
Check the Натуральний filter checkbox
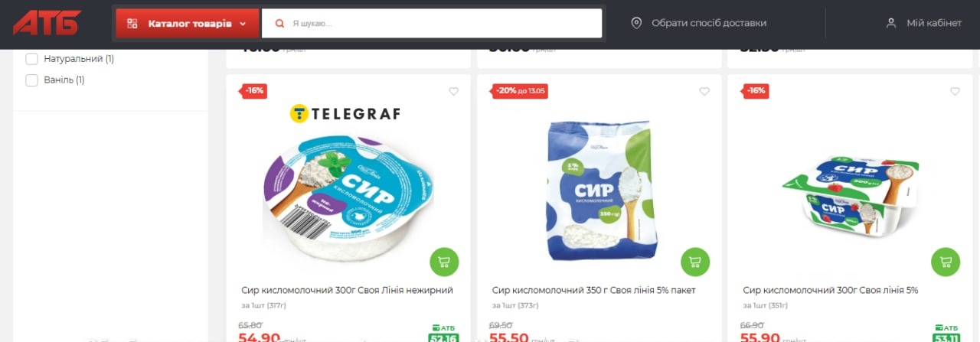32,59
